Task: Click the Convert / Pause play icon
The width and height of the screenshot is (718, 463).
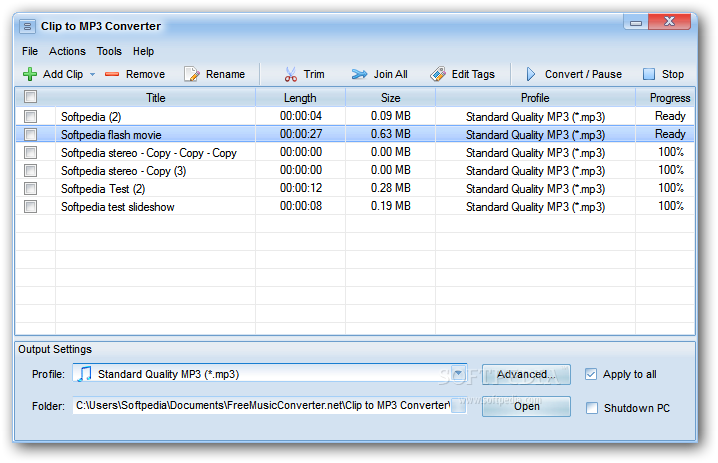Action: [x=531, y=74]
